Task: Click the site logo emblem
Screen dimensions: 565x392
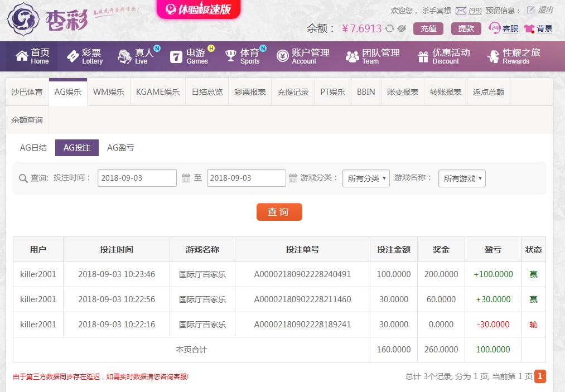Action: coord(23,19)
